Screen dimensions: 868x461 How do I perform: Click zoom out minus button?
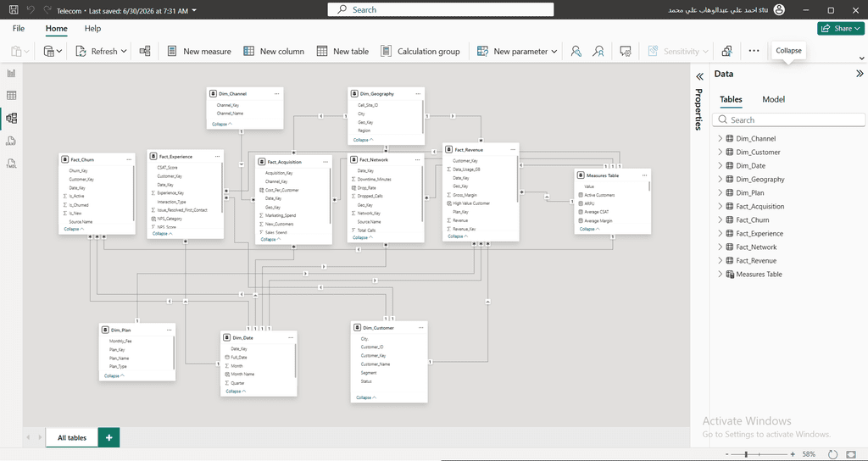tap(726, 454)
